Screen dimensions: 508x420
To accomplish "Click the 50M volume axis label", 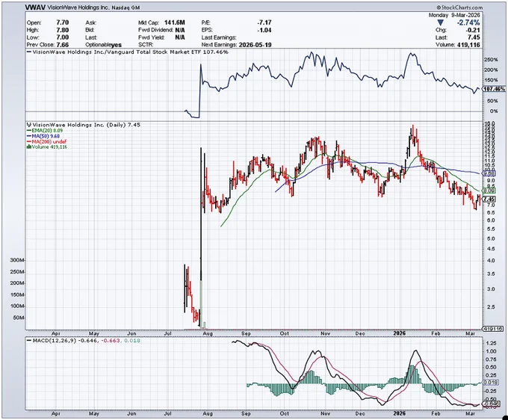I will [x=19, y=318].
